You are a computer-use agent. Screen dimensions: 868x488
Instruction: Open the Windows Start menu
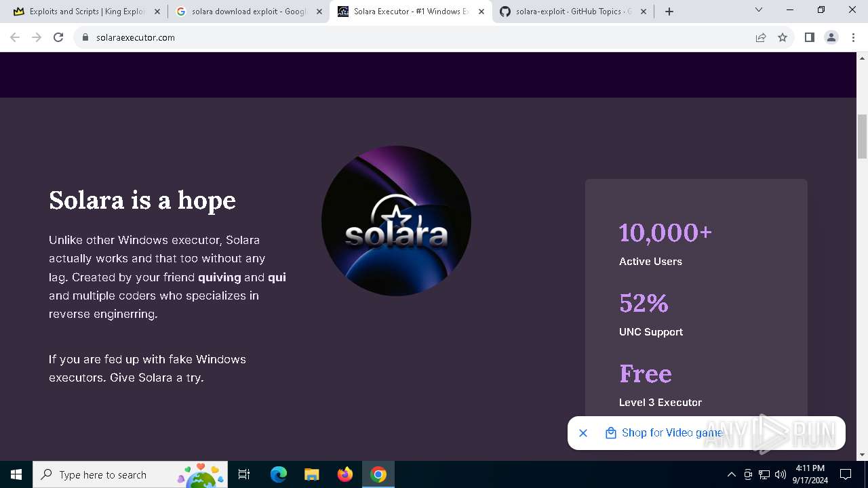[x=16, y=474]
